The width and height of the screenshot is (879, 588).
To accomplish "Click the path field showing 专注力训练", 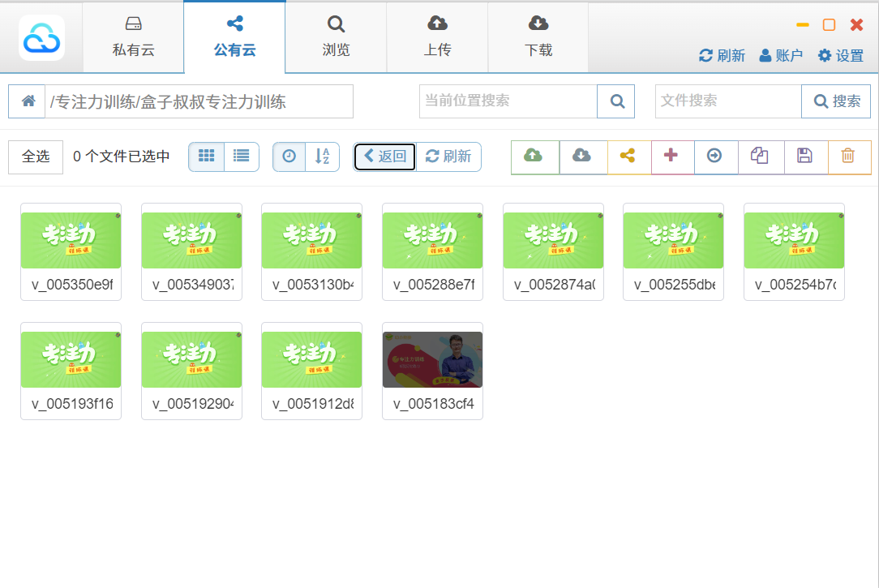I will 199,101.
